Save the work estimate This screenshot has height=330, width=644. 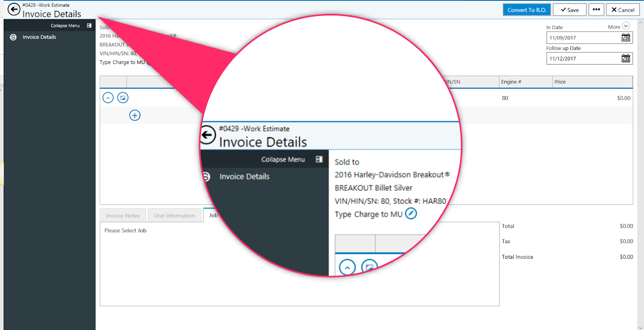(570, 10)
